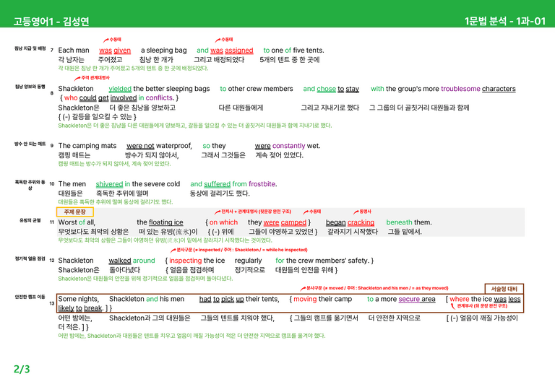Click the green summary beginning "무엇보다도 최악의 상황은 그들이"
Image resolution: width=555 pixels, height=392 pixels.
pyautogui.click(x=165, y=240)
